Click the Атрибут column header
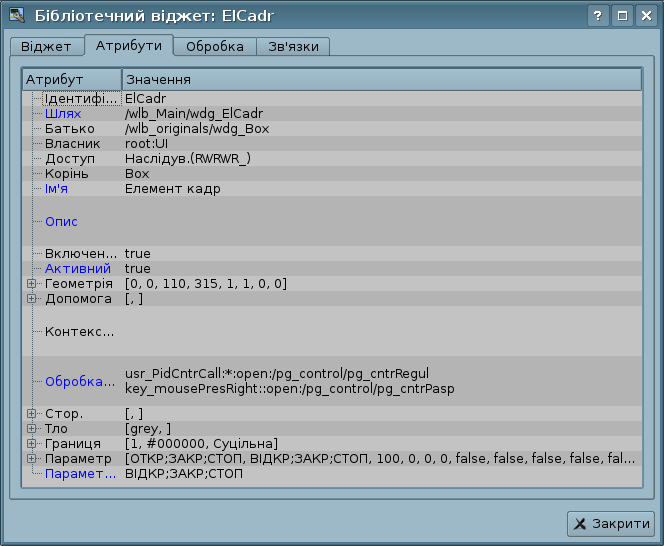This screenshot has width=664, height=546. [x=71, y=79]
